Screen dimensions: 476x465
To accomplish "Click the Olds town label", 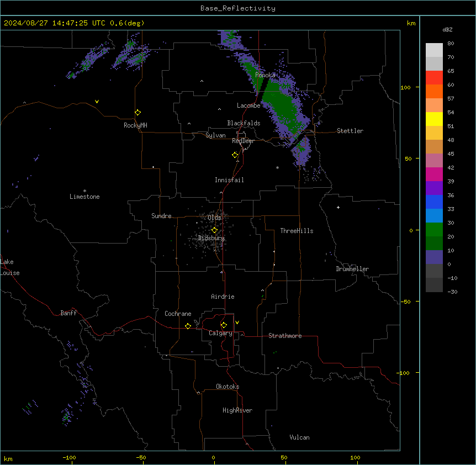I will click(214, 218).
